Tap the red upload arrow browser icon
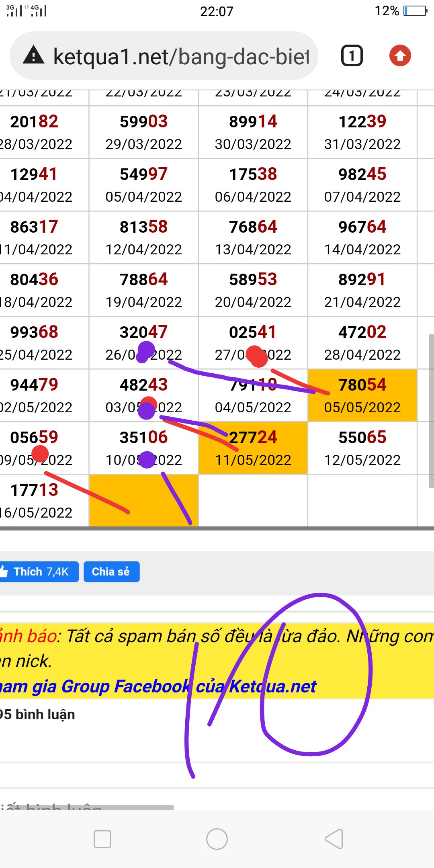The image size is (434, 868). pyautogui.click(x=400, y=55)
